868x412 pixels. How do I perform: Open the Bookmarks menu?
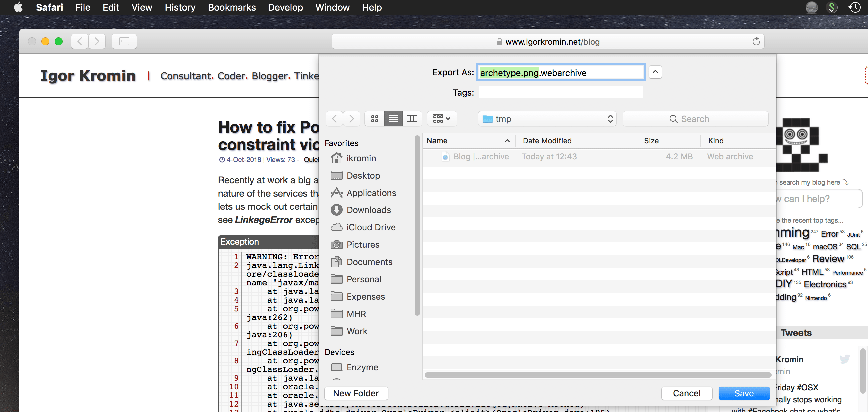232,7
